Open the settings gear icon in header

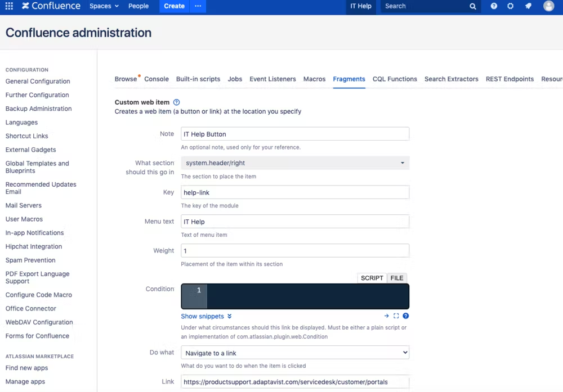coord(510,6)
